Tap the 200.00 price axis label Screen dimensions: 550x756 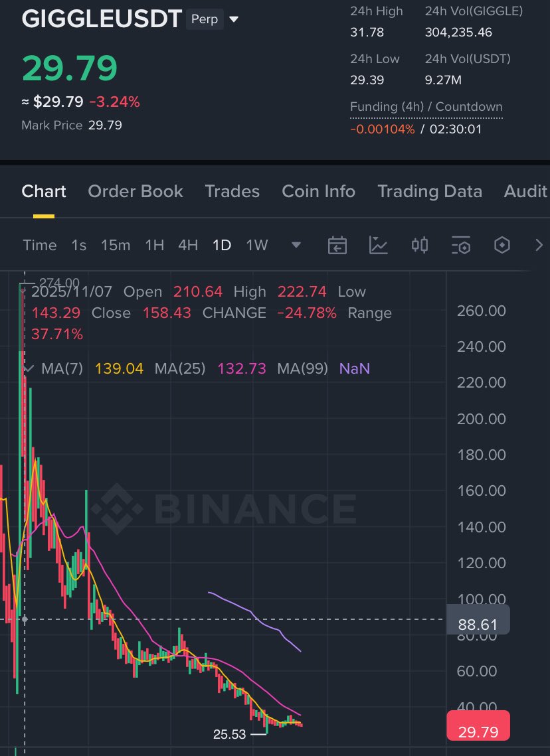click(482, 419)
